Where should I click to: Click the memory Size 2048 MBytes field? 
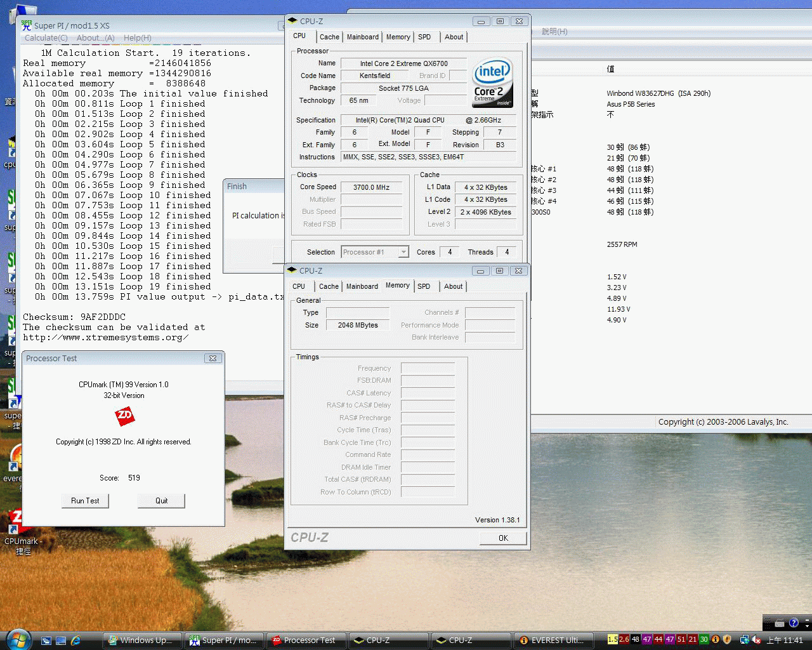pyautogui.click(x=358, y=325)
